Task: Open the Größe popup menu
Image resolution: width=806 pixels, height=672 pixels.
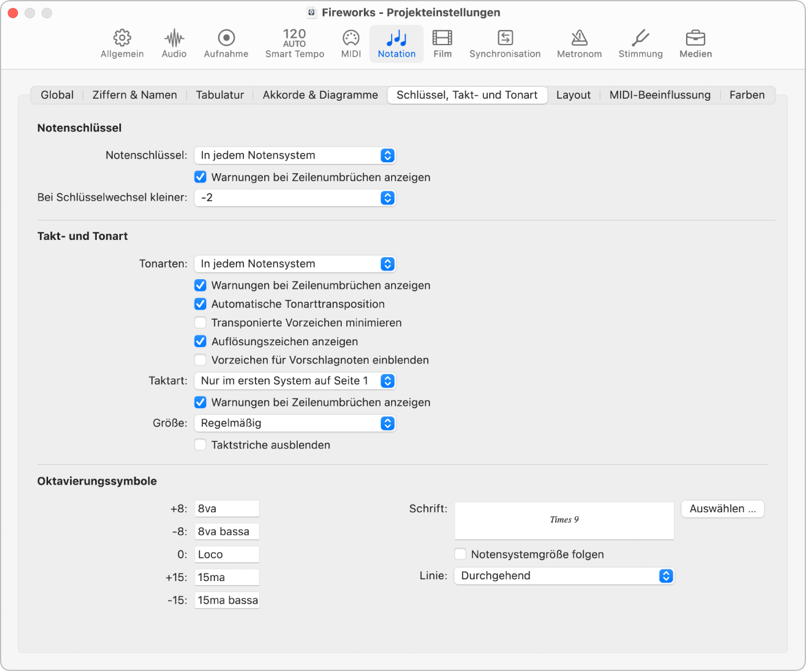Action: tap(295, 423)
